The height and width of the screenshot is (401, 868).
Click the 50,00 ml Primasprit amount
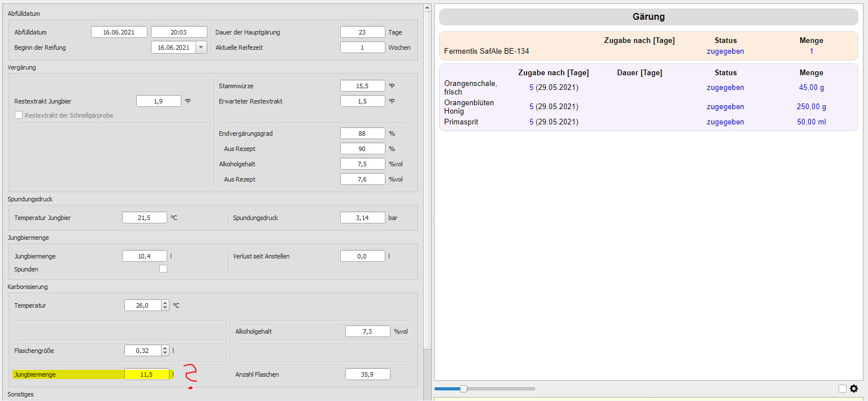pyautogui.click(x=811, y=122)
